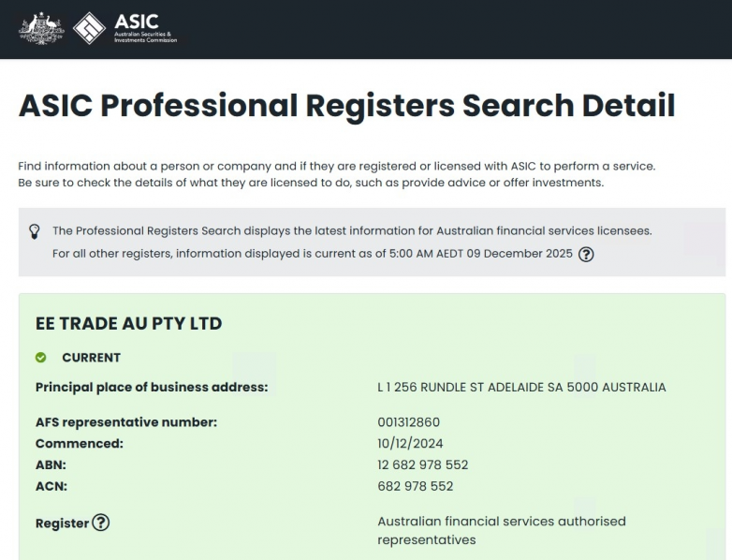The image size is (732, 560).
Task: Click the Australian coat of arms logo
Action: point(41,28)
